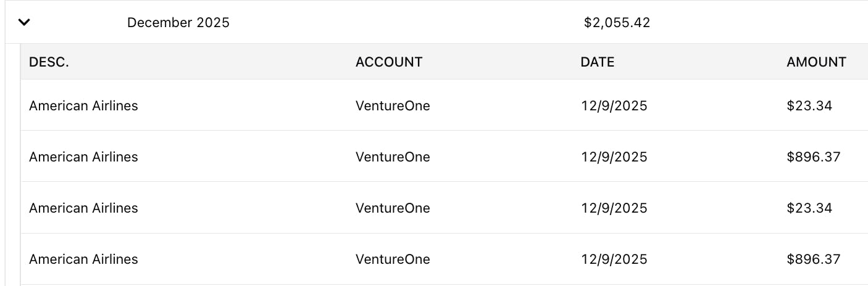Click the date in the second transaction row
Screen dimensions: 868x286
pyautogui.click(x=614, y=157)
